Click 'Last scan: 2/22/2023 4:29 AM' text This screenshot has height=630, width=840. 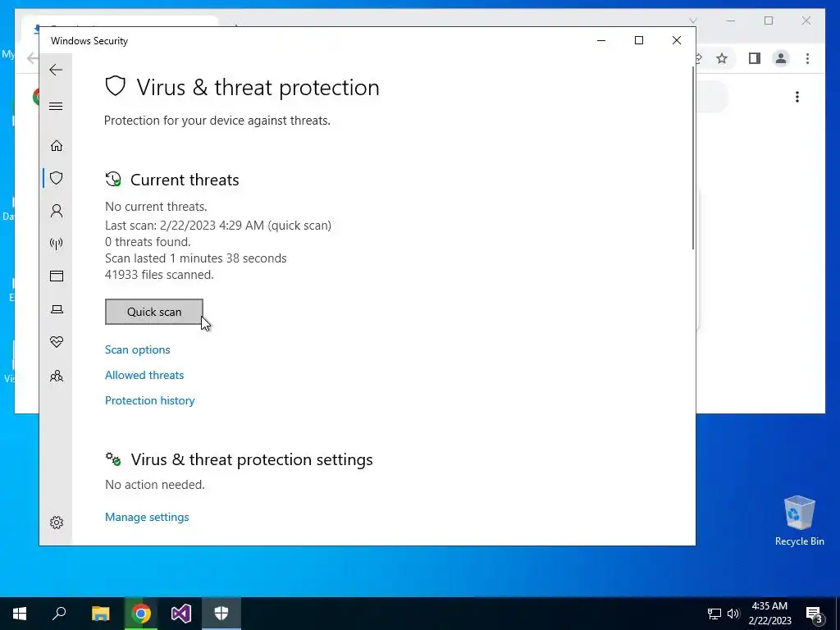point(185,226)
